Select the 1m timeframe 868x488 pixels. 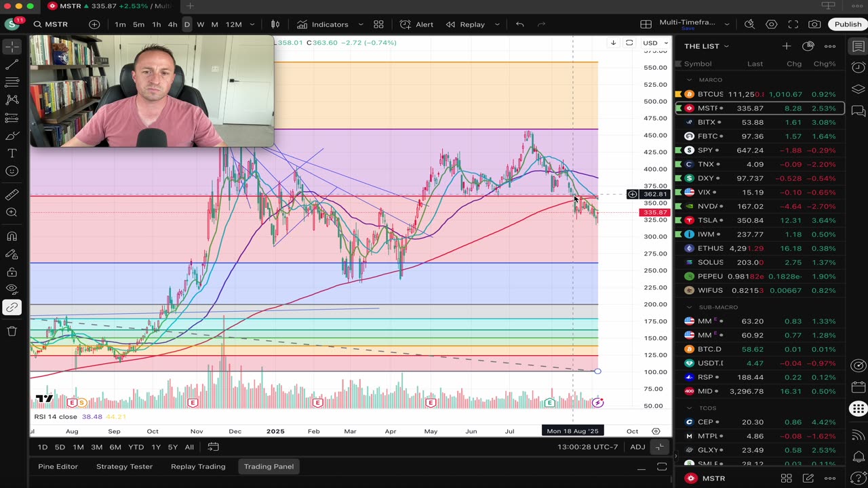[x=120, y=24]
